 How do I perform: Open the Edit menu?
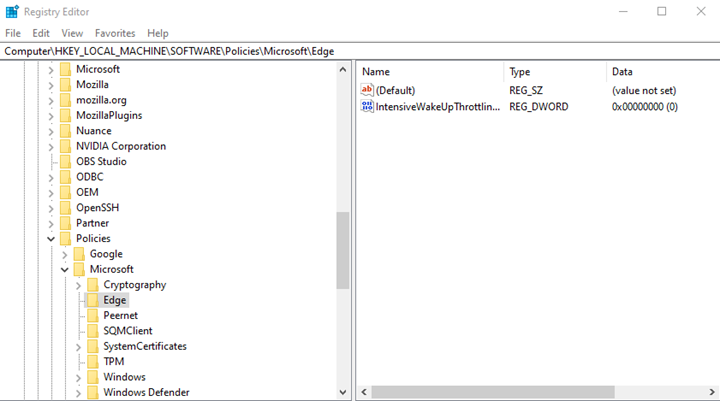41,33
